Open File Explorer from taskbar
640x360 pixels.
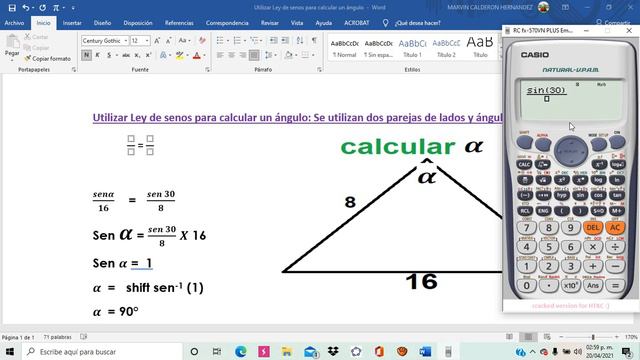[x=287, y=352]
